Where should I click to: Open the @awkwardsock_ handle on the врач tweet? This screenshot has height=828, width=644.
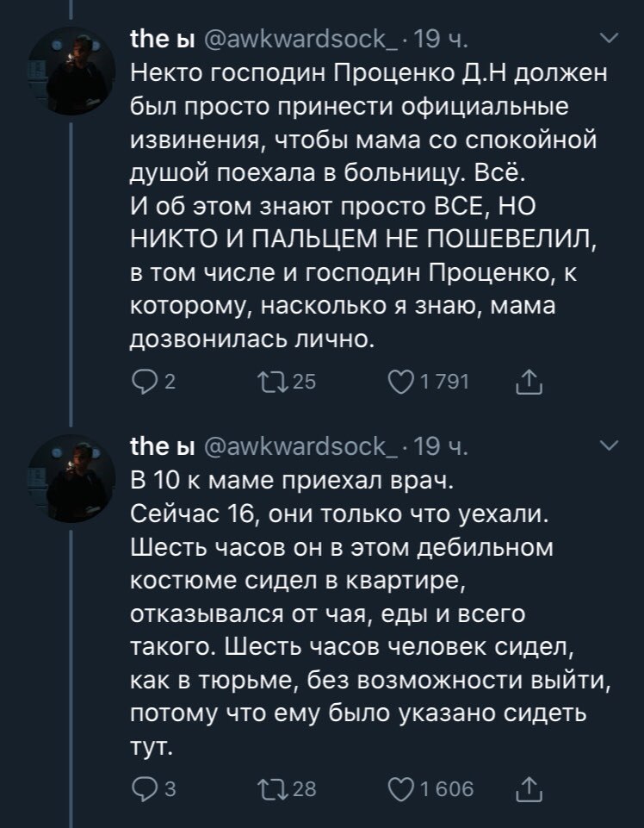click(x=302, y=446)
